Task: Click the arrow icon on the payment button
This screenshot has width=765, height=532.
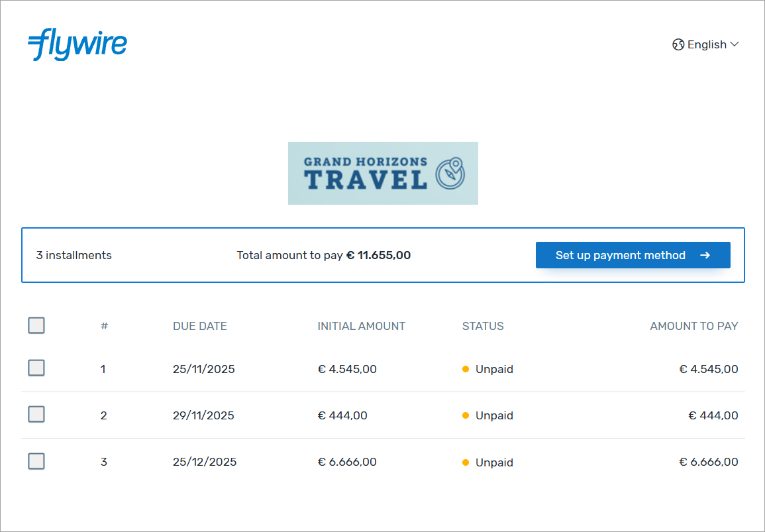Action: pyautogui.click(x=705, y=255)
